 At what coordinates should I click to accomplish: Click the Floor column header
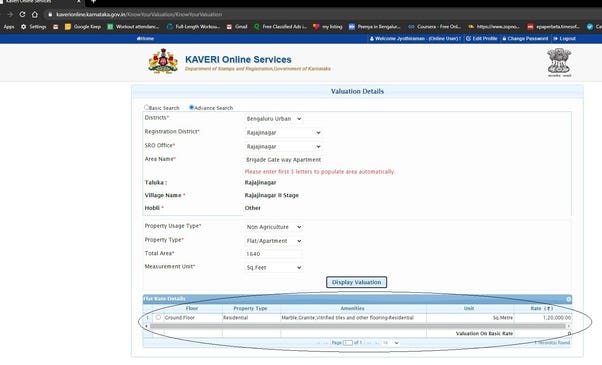point(192,308)
